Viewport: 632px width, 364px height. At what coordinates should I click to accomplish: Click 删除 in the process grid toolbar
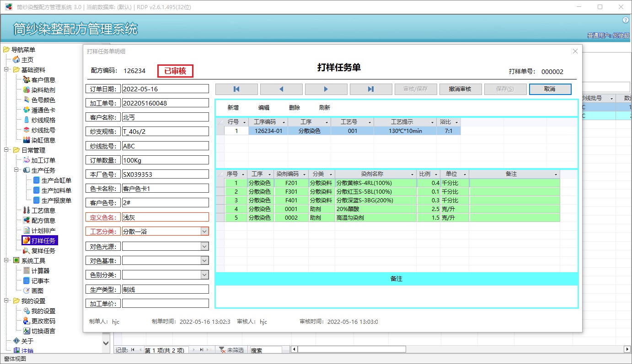295,108
